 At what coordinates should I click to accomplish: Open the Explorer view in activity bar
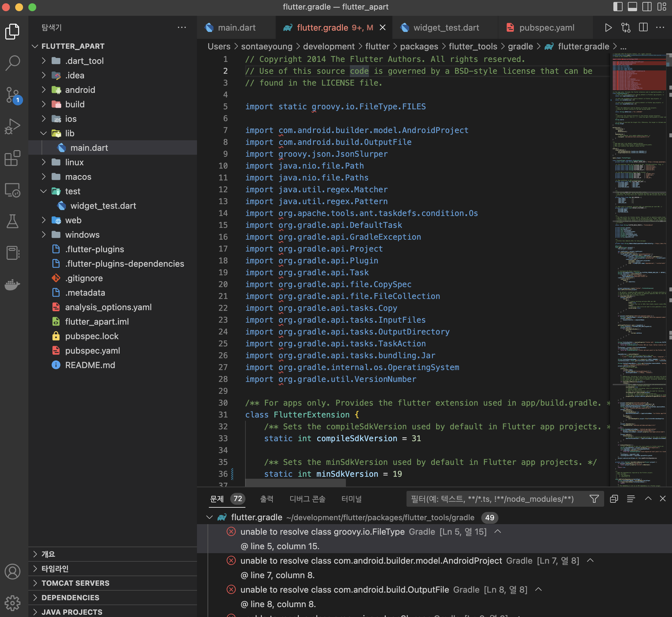pyautogui.click(x=13, y=31)
